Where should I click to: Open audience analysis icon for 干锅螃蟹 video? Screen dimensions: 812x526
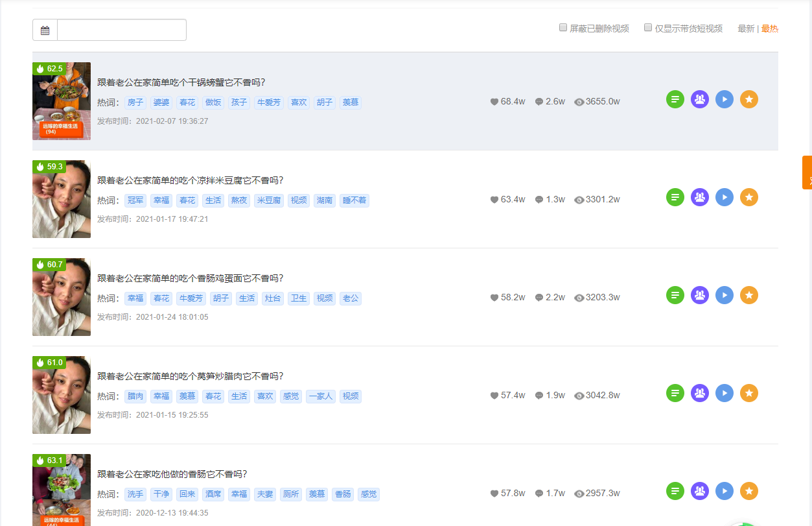pos(700,99)
